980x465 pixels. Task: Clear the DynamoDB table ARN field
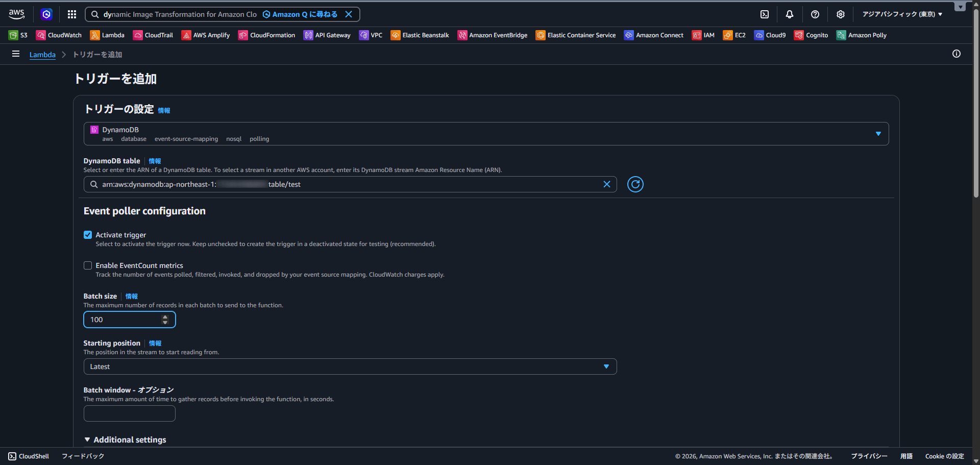tap(606, 184)
